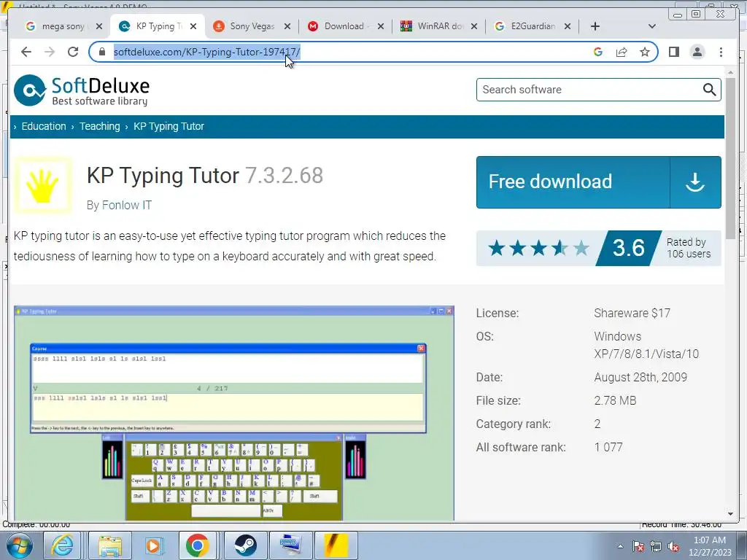Switch to the WinRAR download tab
Screen dimensions: 747x560
[433, 26]
